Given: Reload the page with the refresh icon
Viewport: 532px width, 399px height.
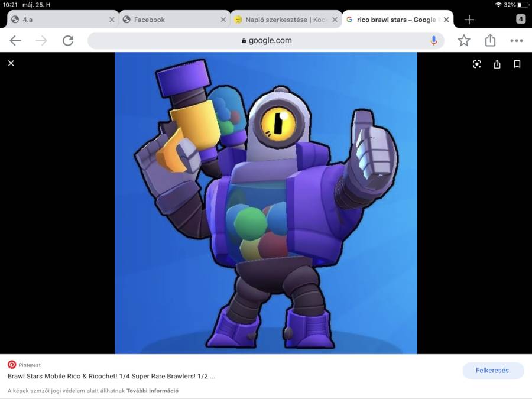Looking at the screenshot, I should tap(68, 40).
